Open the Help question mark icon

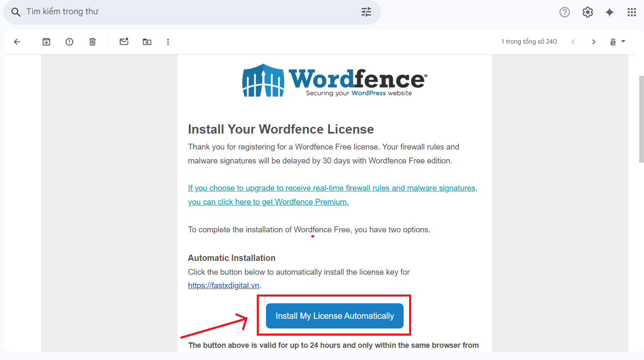click(565, 12)
